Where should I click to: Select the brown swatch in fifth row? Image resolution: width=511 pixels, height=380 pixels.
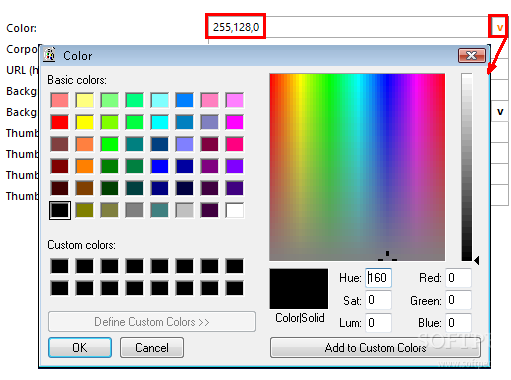[x=85, y=188]
